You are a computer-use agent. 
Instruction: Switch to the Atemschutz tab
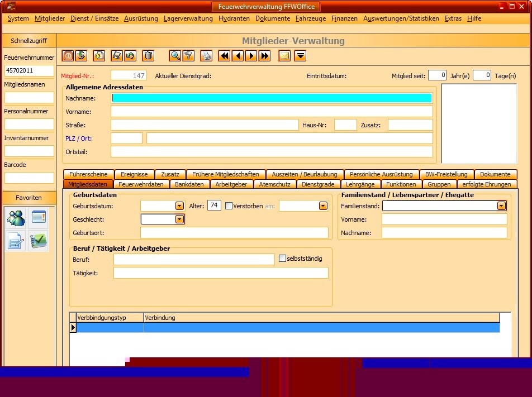(275, 184)
